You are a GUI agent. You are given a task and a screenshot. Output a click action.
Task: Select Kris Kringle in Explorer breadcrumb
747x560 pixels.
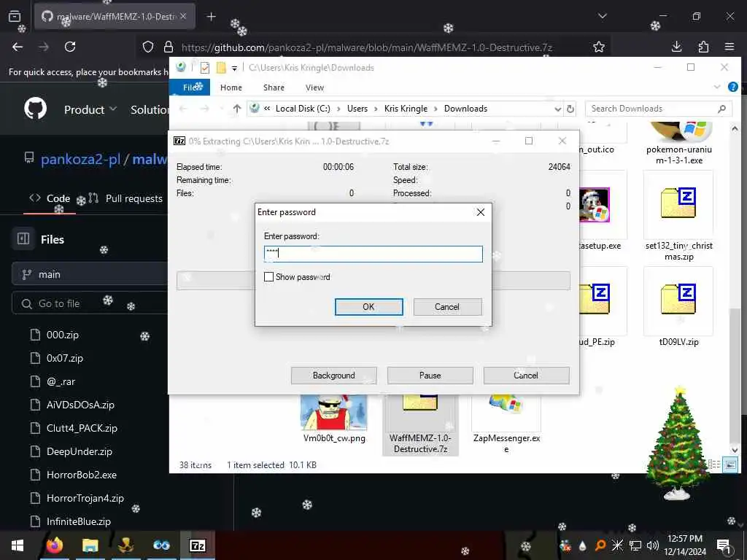(406, 109)
